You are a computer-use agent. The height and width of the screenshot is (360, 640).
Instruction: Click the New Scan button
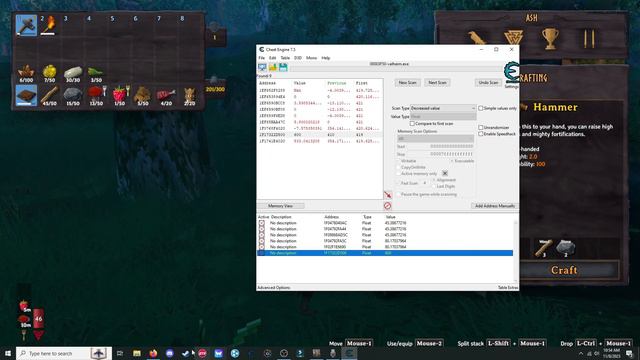[x=407, y=82]
